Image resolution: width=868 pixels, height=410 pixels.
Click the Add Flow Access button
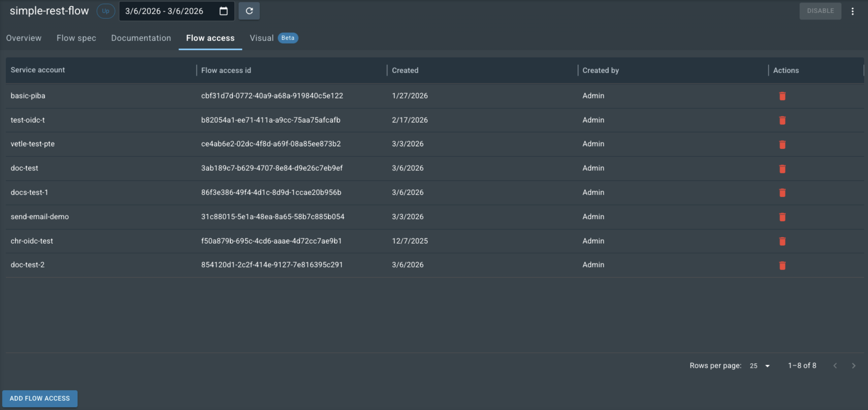tap(40, 399)
